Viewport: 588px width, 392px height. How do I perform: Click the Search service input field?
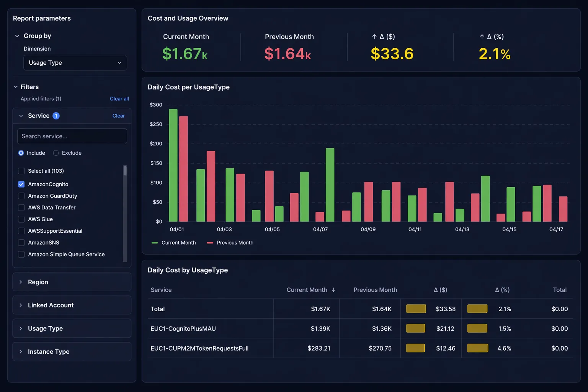coord(72,136)
